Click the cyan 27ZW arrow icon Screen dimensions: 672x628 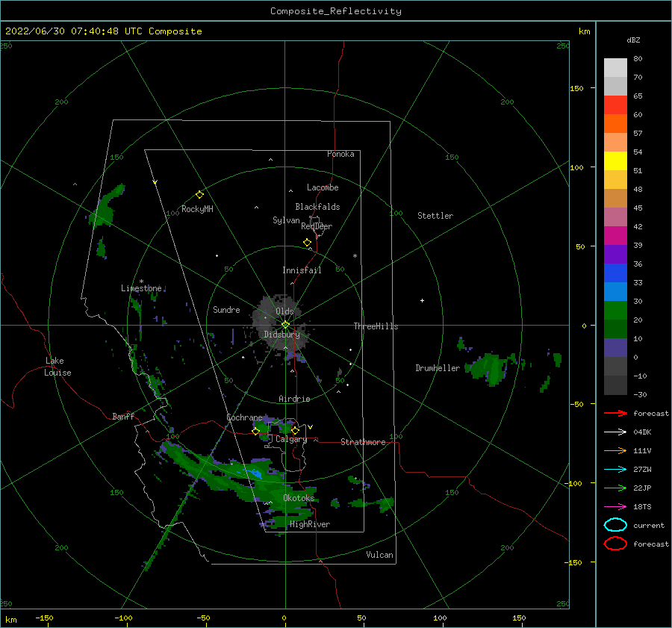click(615, 470)
